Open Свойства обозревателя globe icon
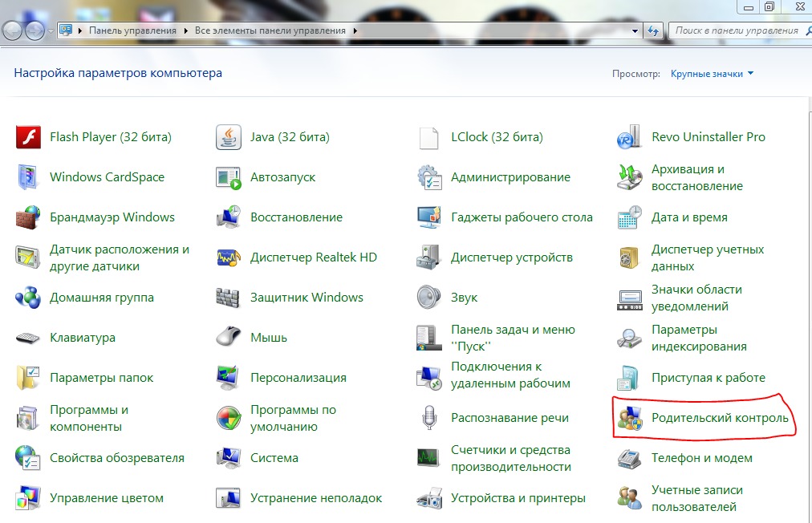 [x=28, y=458]
